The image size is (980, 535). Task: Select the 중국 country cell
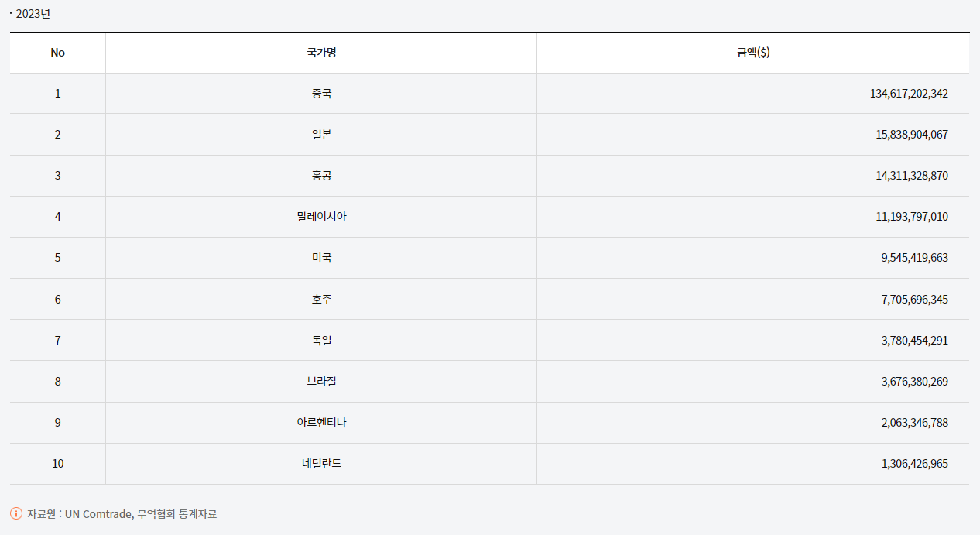tap(321, 94)
